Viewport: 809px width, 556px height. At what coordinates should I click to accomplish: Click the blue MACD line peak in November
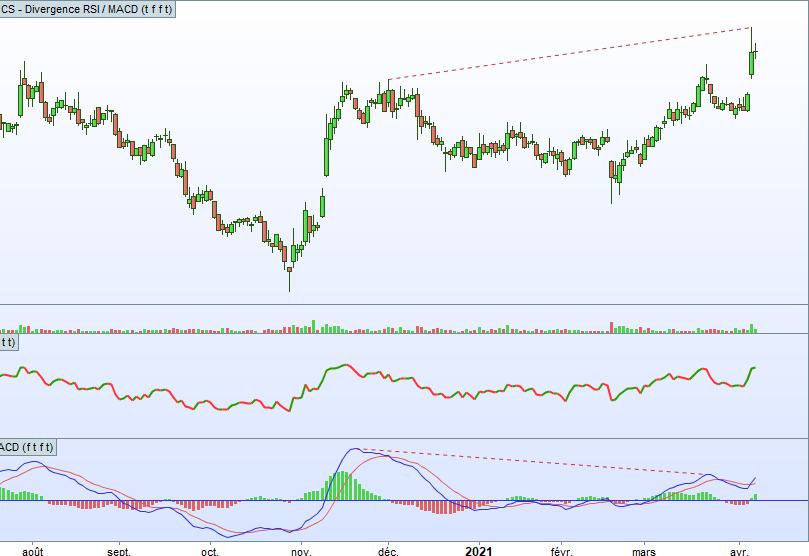pyautogui.click(x=354, y=449)
